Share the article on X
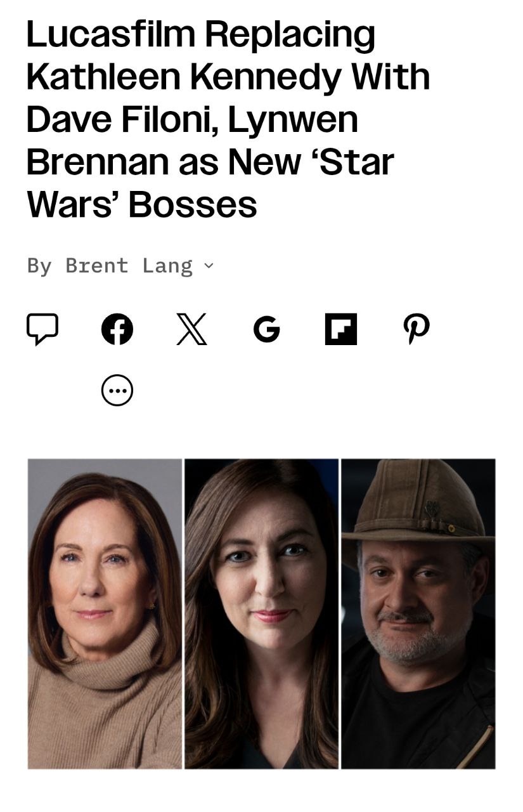 tap(192, 329)
